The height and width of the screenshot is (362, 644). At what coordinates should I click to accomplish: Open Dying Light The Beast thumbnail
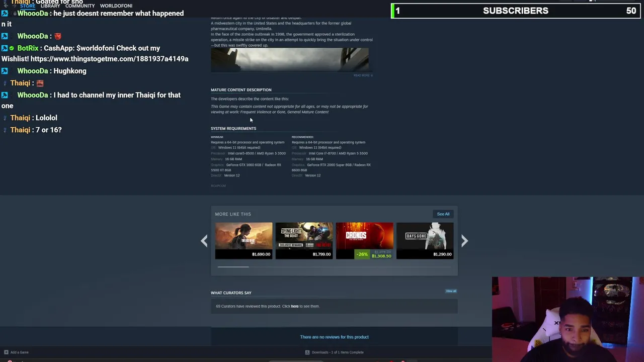coord(304,240)
